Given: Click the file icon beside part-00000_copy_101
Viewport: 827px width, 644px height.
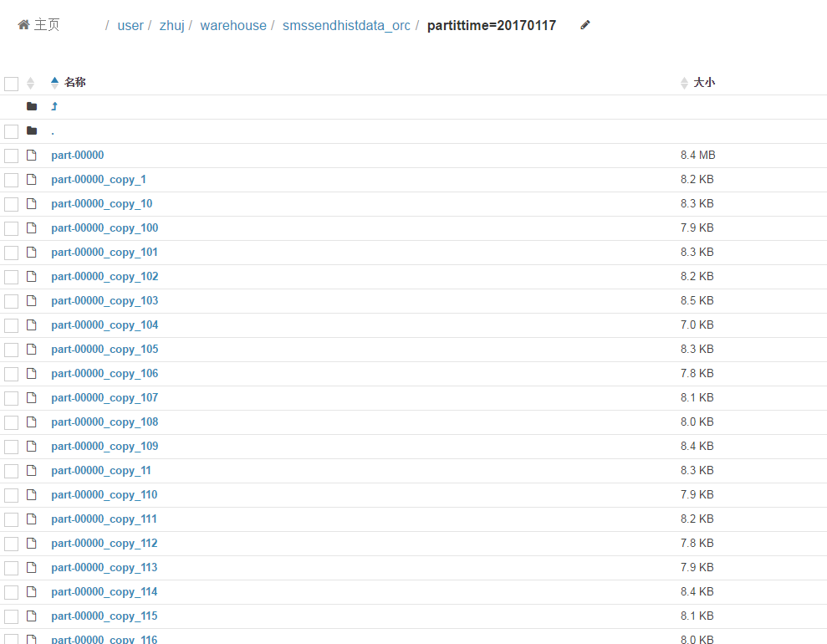Looking at the screenshot, I should pyautogui.click(x=32, y=252).
